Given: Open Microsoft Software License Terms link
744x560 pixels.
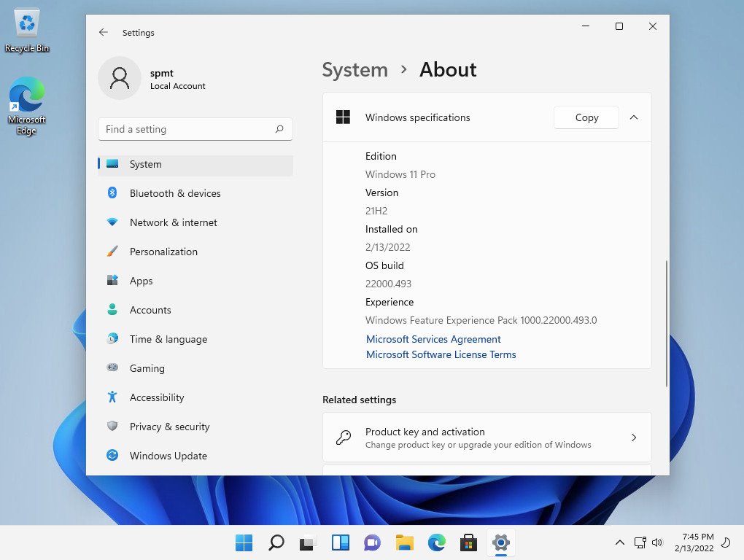Looking at the screenshot, I should click(x=441, y=354).
